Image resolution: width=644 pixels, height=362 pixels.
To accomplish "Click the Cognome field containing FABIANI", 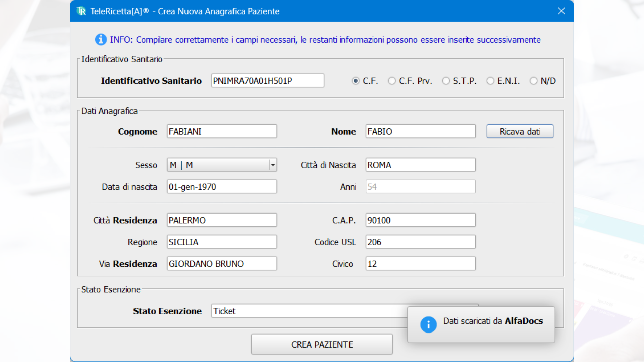I will [222, 131].
